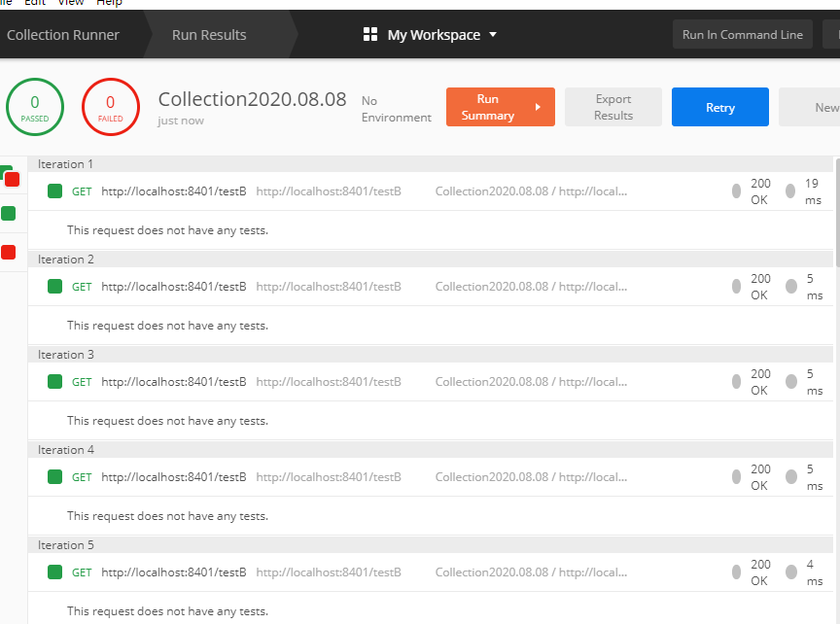Image resolution: width=840 pixels, height=624 pixels.
Task: Click 19 ms response time
Action: (813, 191)
